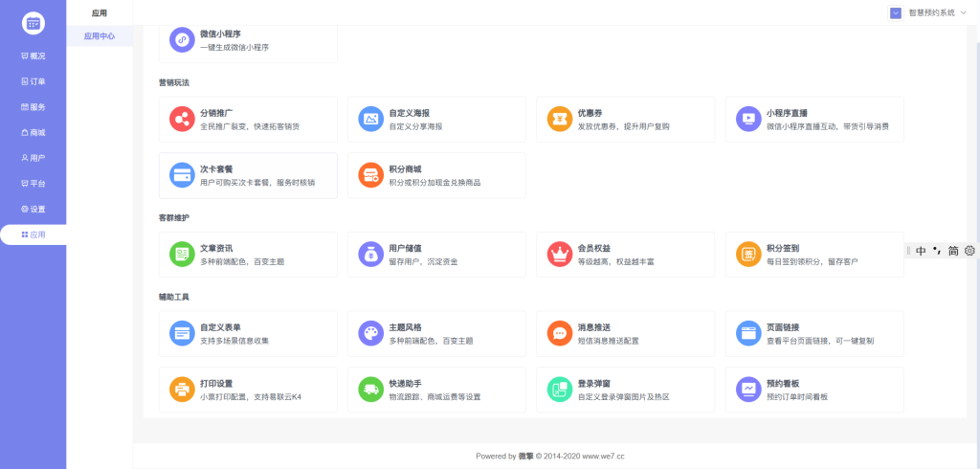Viewport: 980px width, 469px height.
Task: Open 商城 in the sidebar
Action: coord(33,133)
